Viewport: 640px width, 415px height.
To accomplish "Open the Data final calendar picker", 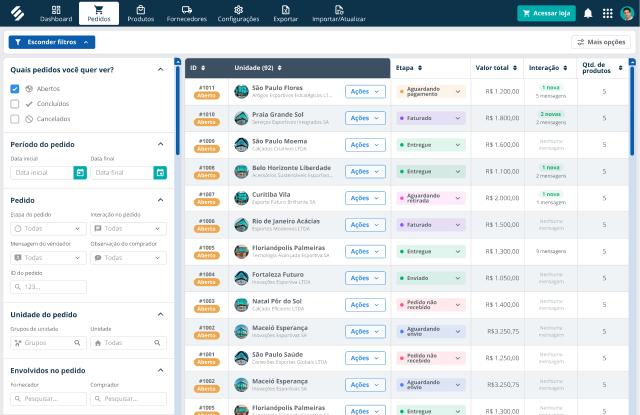I will point(160,173).
